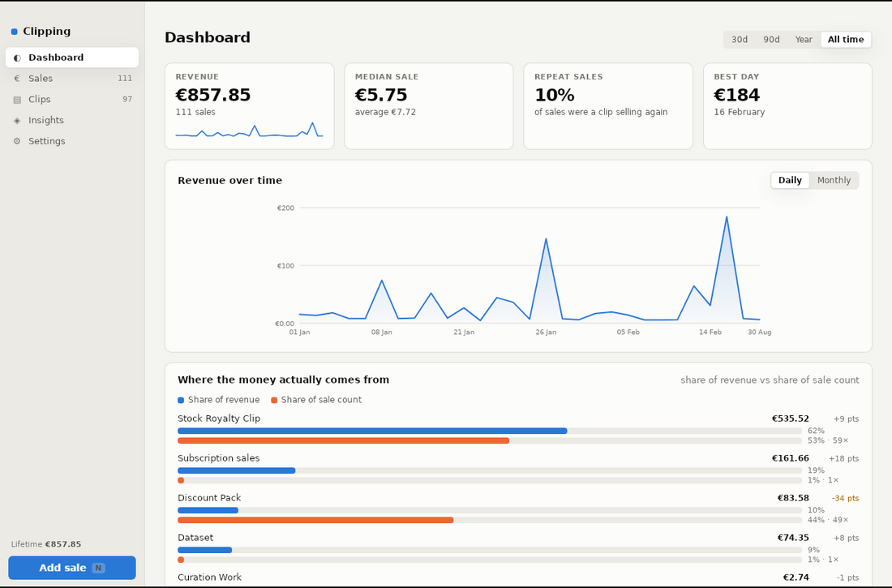The image size is (892, 588).
Task: Click Subscription sales blue revenue bar
Action: (x=237, y=470)
